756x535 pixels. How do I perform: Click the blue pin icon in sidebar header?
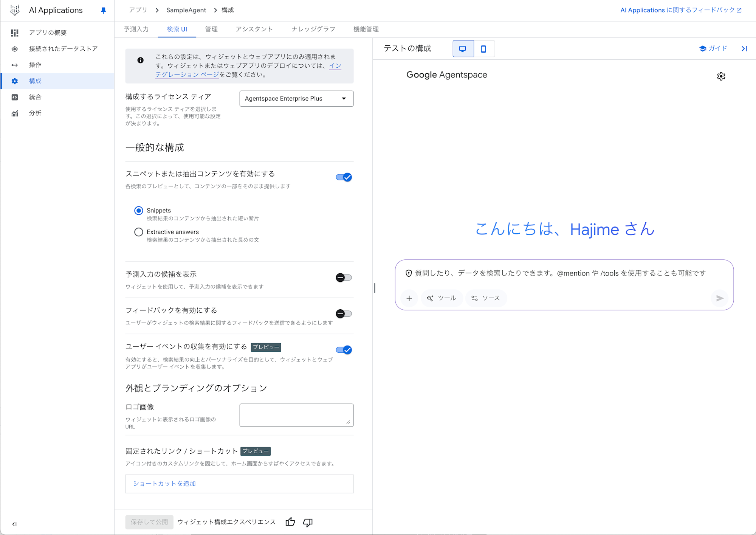(103, 10)
